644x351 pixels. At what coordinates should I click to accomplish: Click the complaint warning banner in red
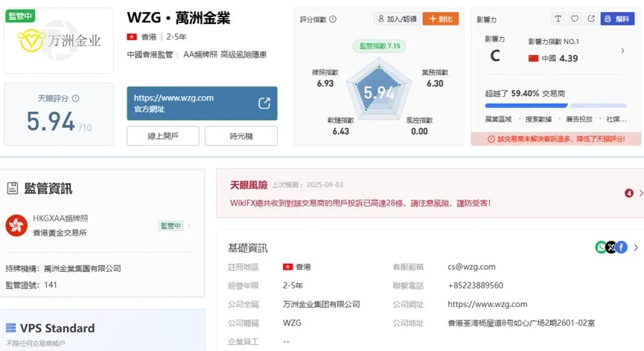(x=556, y=139)
